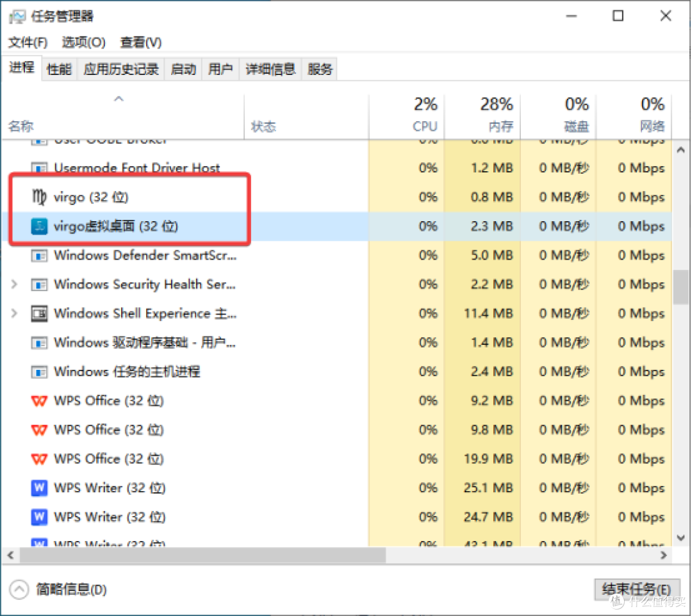Click the horizontal scrollbar right arrow
The image size is (692, 616).
pos(663,556)
